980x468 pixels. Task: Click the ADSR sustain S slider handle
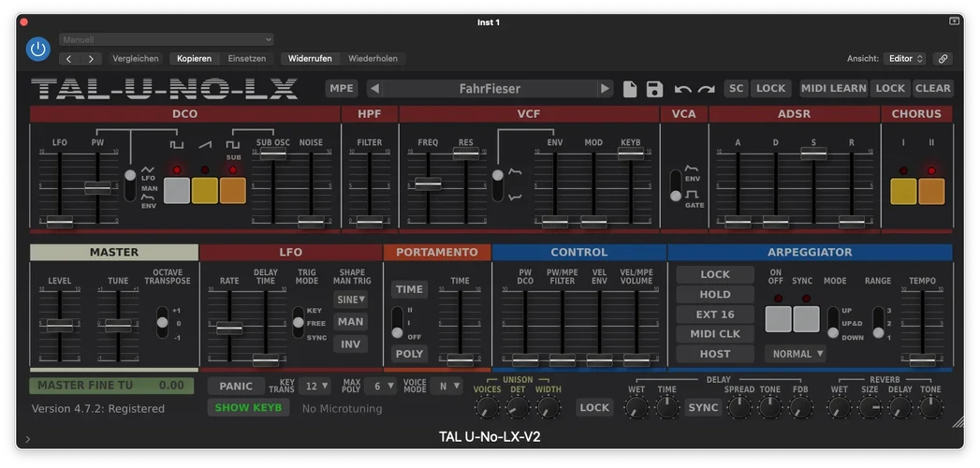(x=813, y=153)
